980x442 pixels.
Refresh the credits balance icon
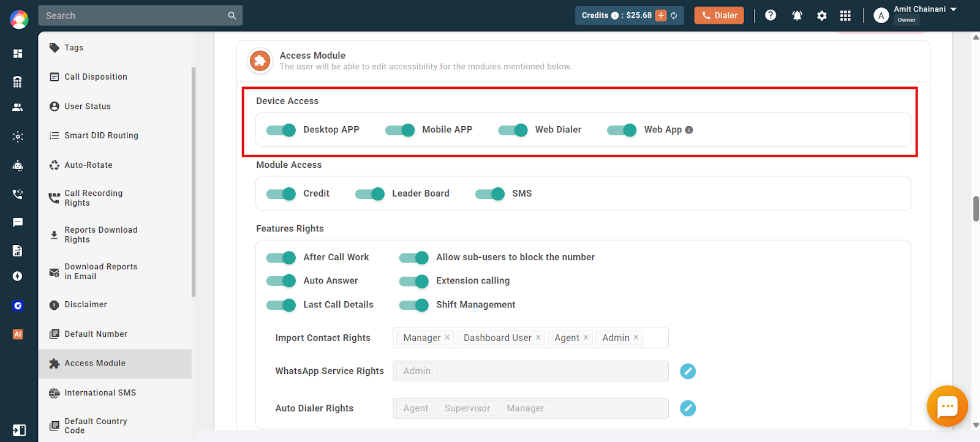click(x=674, y=15)
